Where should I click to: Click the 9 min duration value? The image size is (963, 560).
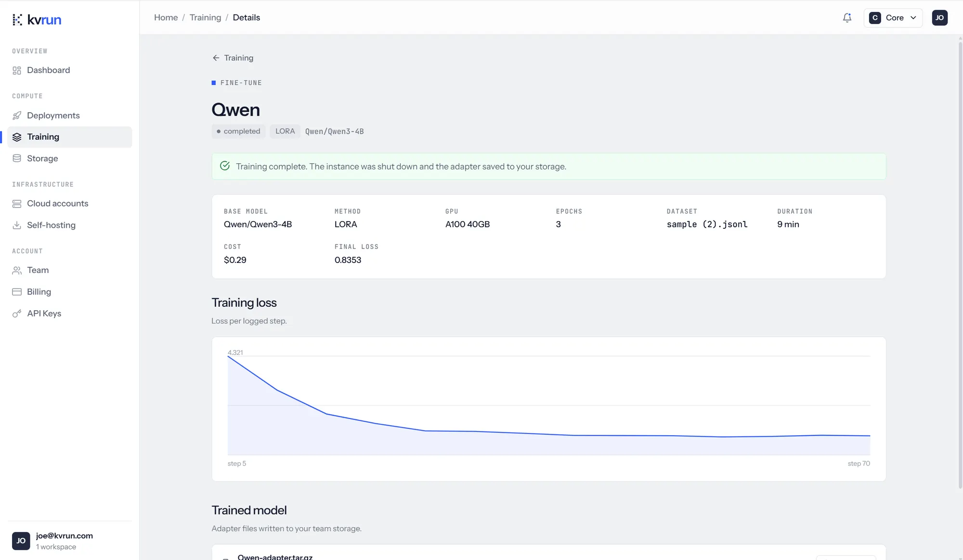(x=788, y=224)
